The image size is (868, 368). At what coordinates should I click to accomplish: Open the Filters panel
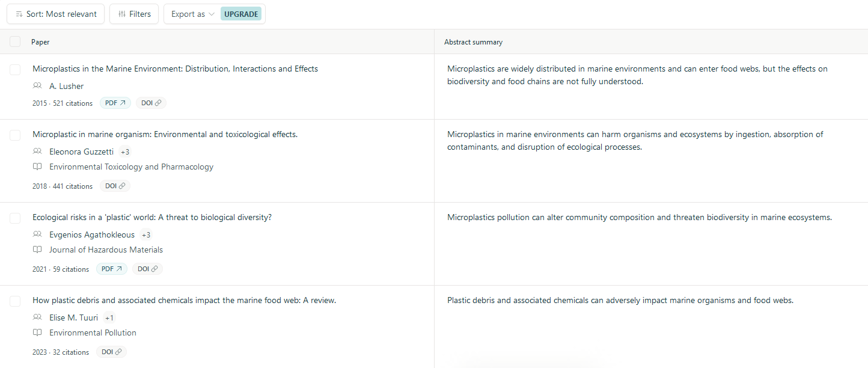click(x=134, y=14)
